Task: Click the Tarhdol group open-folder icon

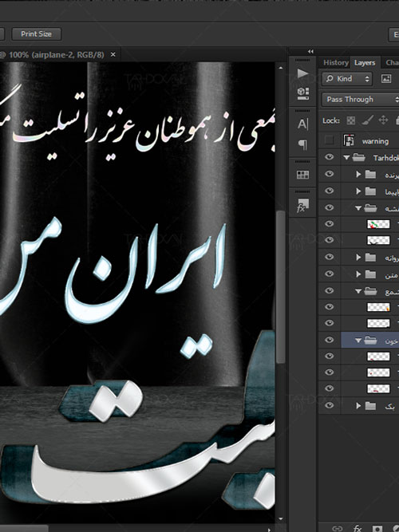Action: (358, 157)
